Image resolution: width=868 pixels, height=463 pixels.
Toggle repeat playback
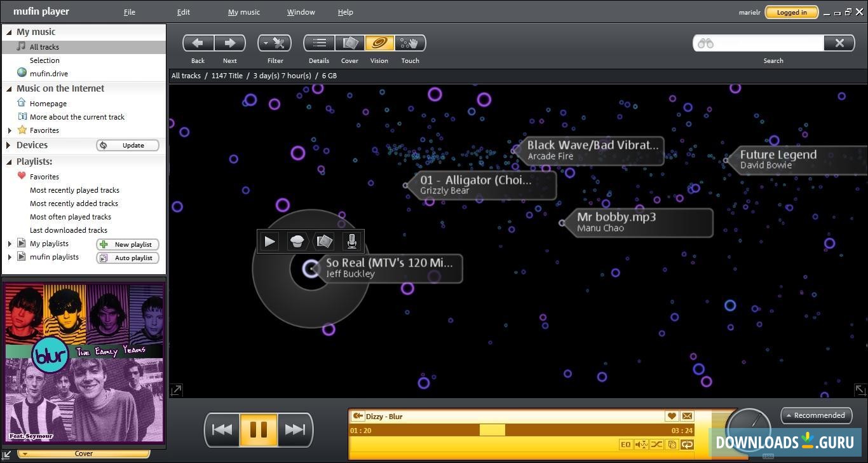pyautogui.click(x=687, y=445)
